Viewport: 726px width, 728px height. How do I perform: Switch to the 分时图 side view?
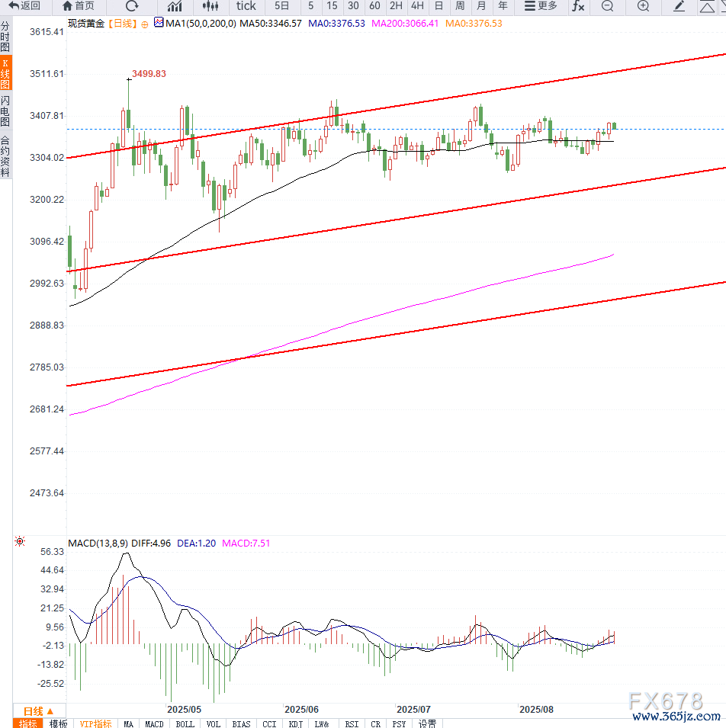pos(5,37)
